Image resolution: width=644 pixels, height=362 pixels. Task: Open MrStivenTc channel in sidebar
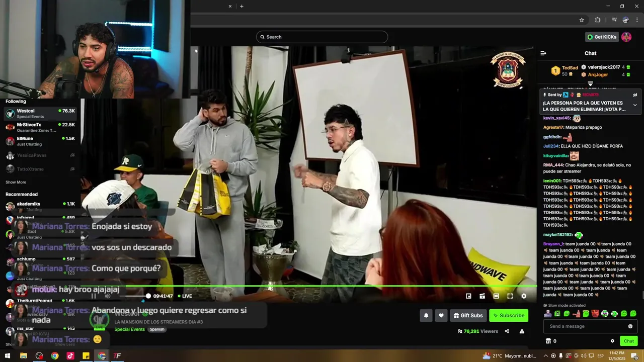[x=40, y=127]
